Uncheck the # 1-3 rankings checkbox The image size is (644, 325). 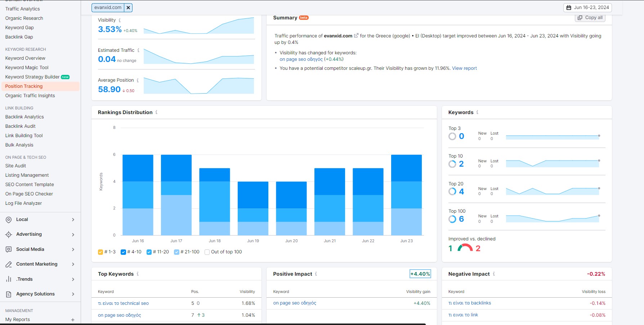100,252
